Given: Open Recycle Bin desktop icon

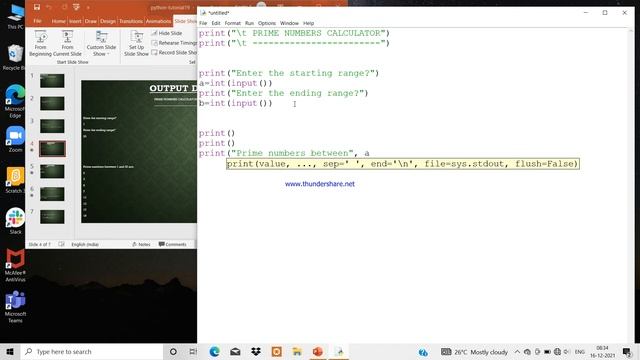Looking at the screenshot, I should point(15,57).
